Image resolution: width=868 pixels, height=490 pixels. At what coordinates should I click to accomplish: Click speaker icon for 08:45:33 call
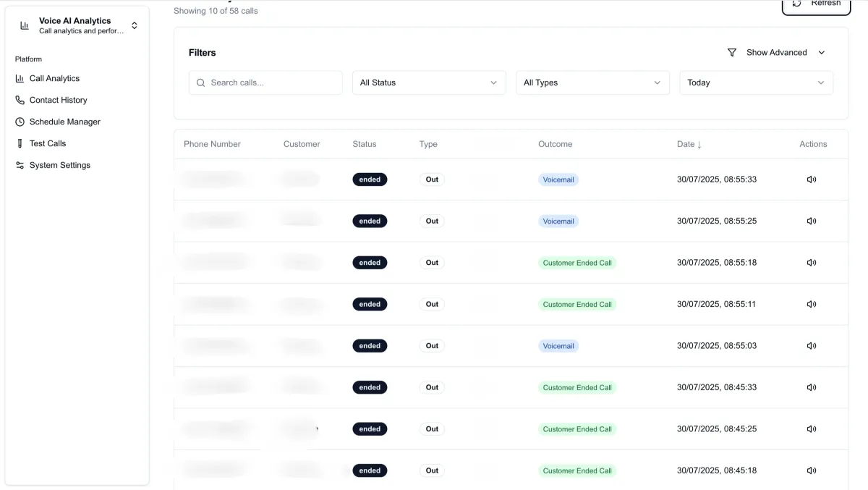click(811, 387)
